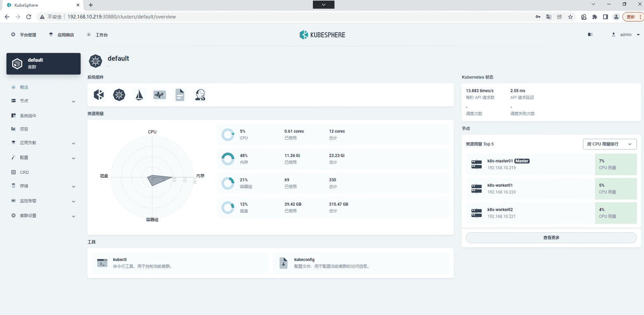This screenshot has width=644, height=315.
Task: Click the 39.42 GB disk used value
Action: pos(293,204)
